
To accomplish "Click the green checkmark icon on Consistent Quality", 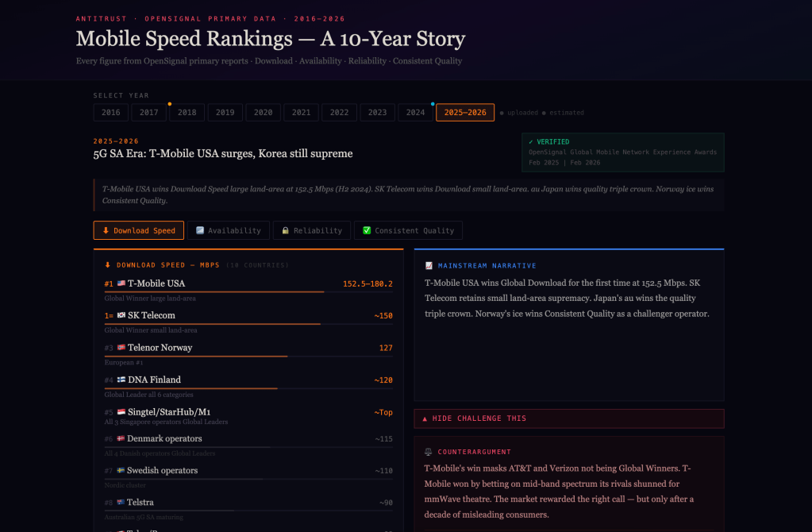I will (x=367, y=230).
